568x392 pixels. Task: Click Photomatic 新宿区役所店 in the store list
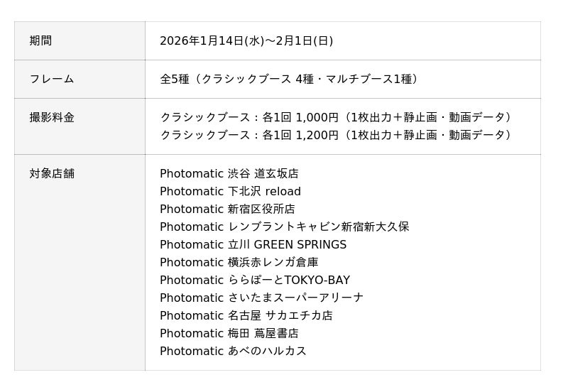(227, 209)
